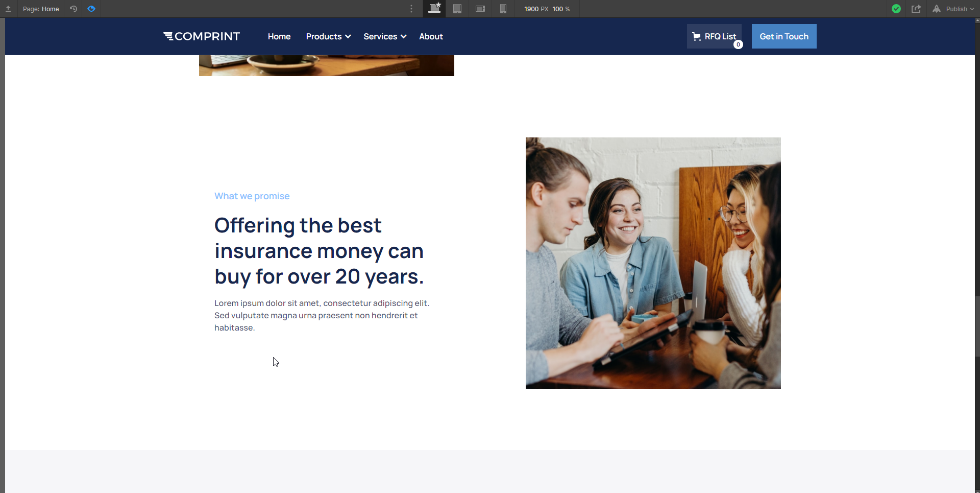
Task: Expand the Products dropdown chevron
Action: pos(348,37)
